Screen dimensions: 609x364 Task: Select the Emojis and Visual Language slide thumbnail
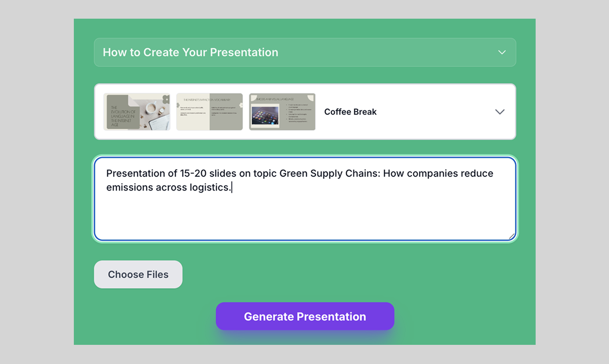[x=282, y=112]
